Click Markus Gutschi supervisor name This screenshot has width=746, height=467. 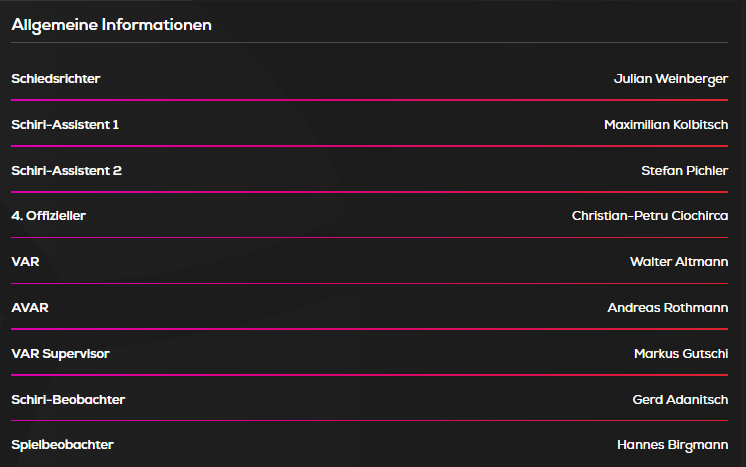[x=680, y=354]
